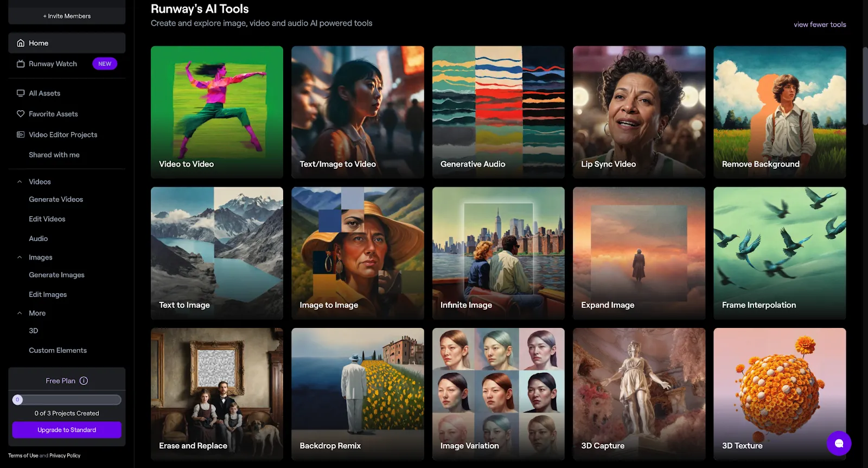Click the Invite Members button
The height and width of the screenshot is (468, 868).
(67, 16)
